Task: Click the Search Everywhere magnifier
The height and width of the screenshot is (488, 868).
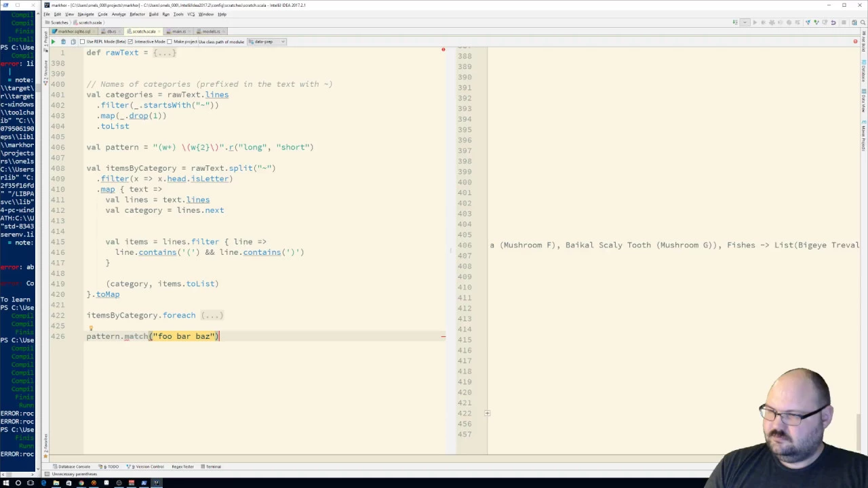Action: pos(863,22)
